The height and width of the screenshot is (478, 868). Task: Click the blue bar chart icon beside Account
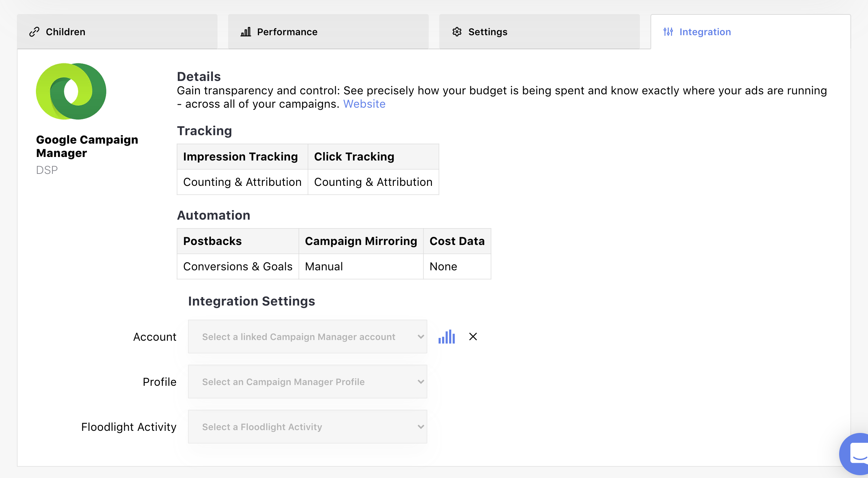(447, 337)
